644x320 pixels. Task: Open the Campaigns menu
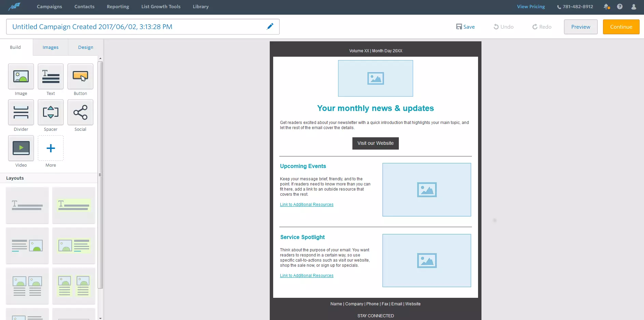click(x=50, y=6)
